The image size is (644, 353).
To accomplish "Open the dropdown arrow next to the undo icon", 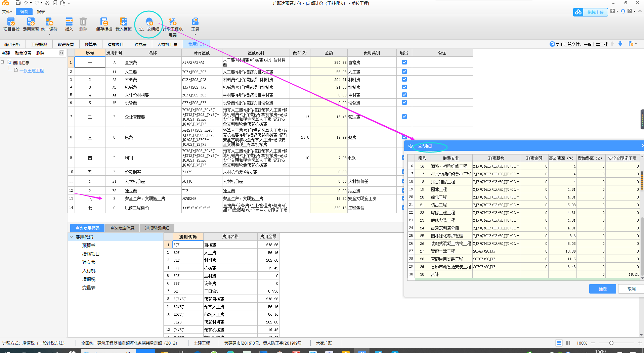I will click(x=31, y=3).
